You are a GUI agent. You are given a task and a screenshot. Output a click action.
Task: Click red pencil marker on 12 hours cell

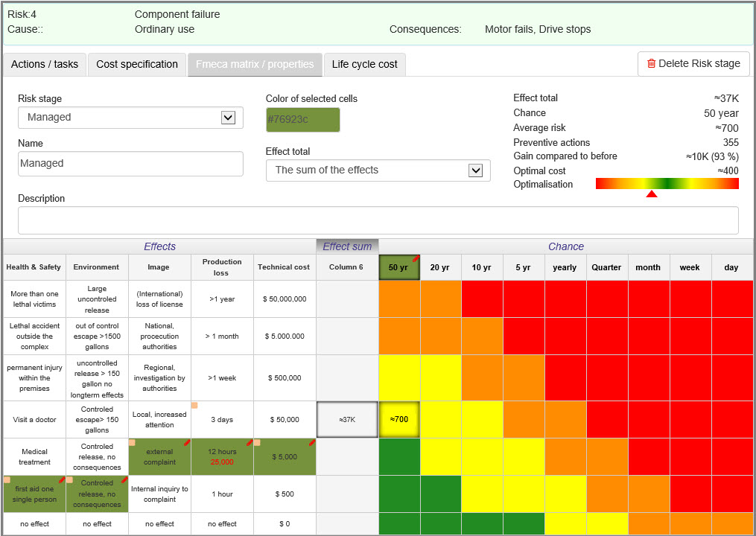point(250,442)
